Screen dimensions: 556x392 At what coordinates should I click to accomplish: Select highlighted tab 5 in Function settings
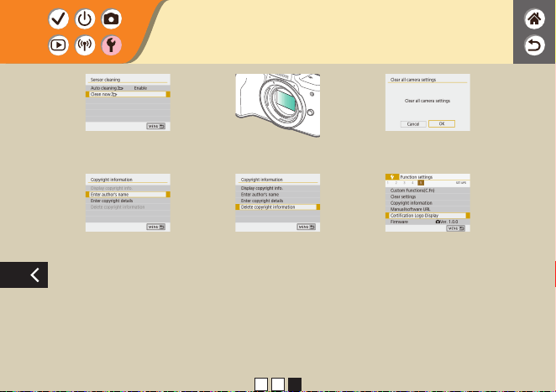click(x=421, y=183)
